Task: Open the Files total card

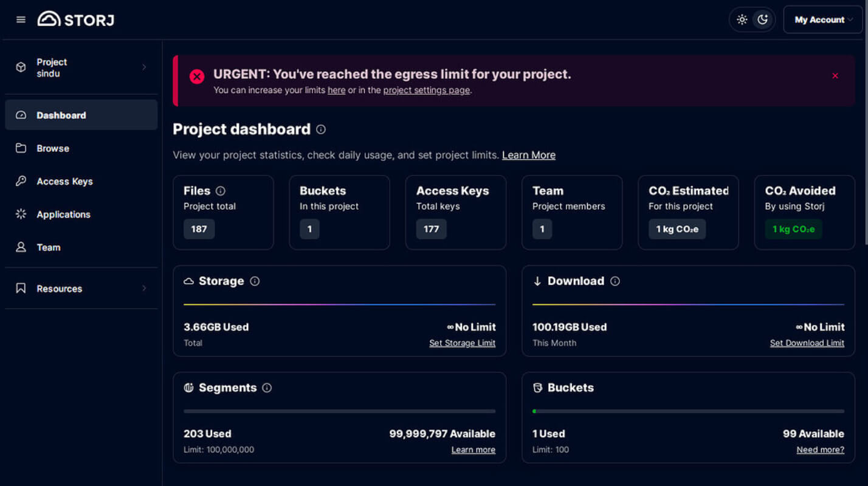Action: click(x=223, y=213)
